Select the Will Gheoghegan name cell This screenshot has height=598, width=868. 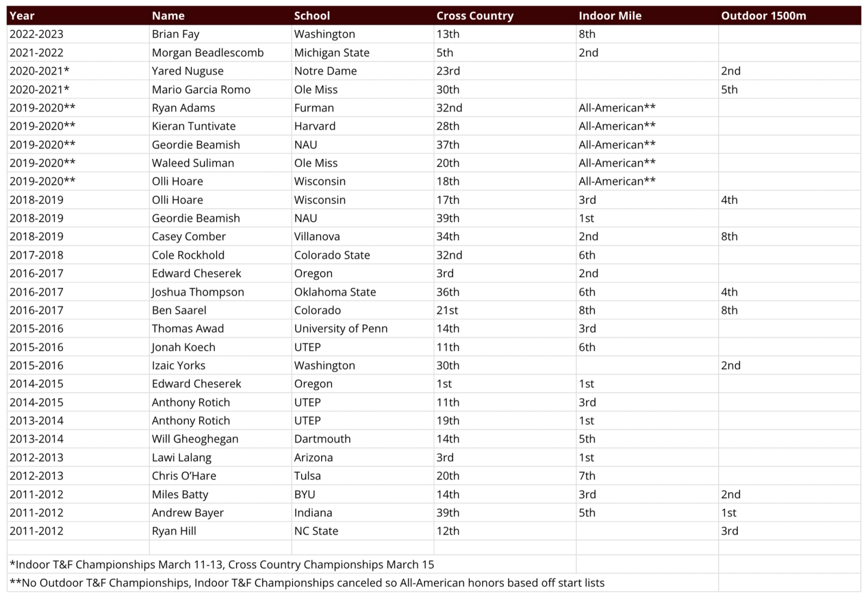[x=220, y=439]
